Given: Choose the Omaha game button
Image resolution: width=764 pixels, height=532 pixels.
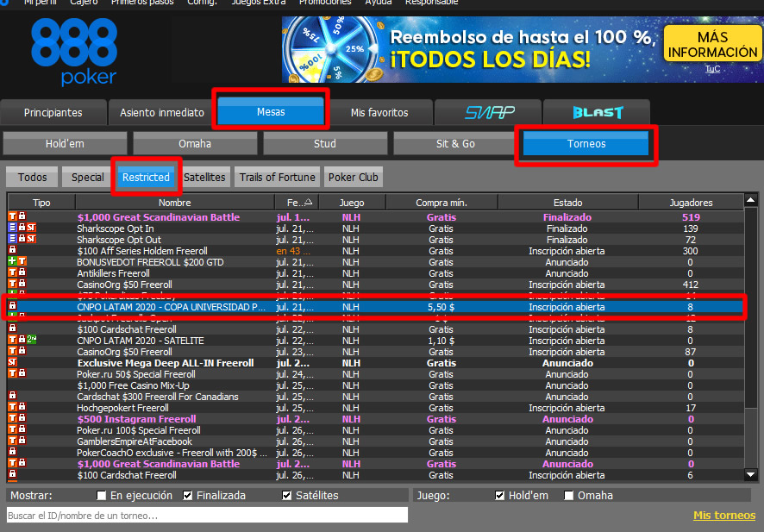Looking at the screenshot, I should [195, 144].
